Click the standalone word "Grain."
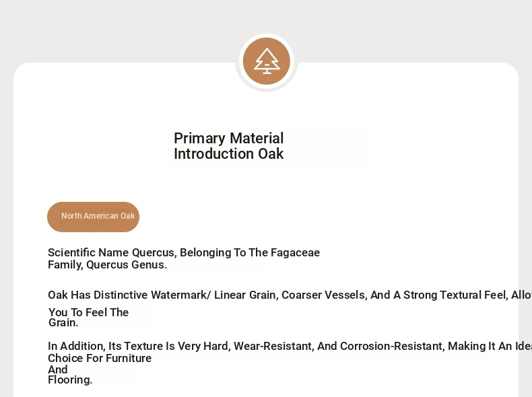This screenshot has height=397, width=532. point(63,323)
